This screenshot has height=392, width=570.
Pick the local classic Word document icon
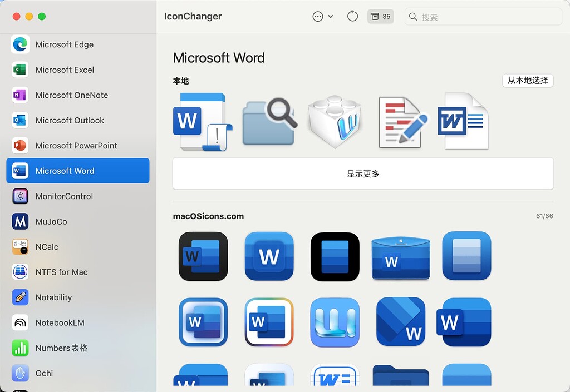click(x=464, y=121)
